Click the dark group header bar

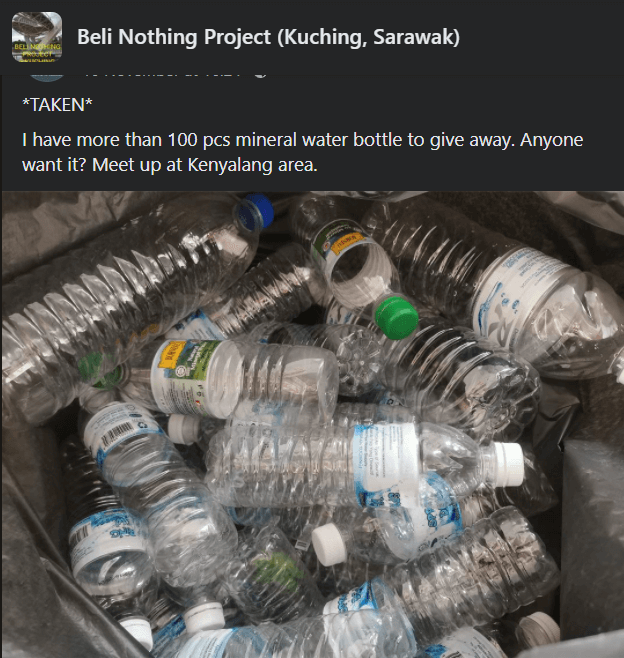coord(312,37)
